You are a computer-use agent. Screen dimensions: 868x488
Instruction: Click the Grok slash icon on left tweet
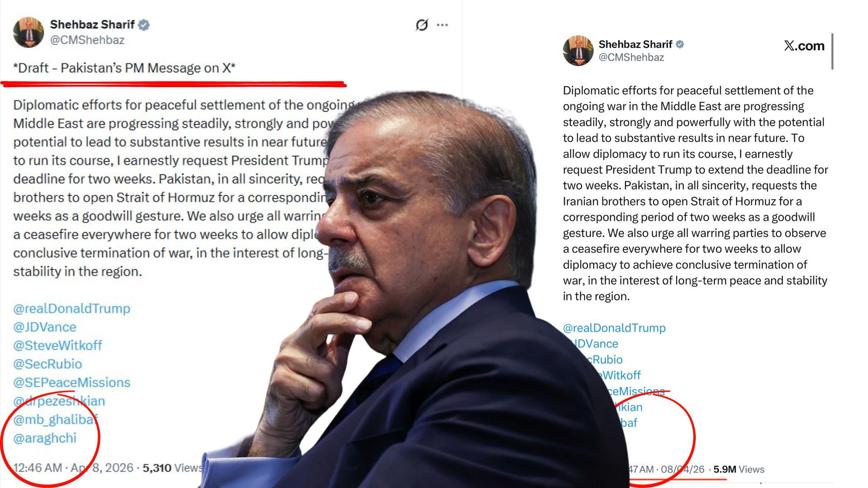(x=422, y=25)
